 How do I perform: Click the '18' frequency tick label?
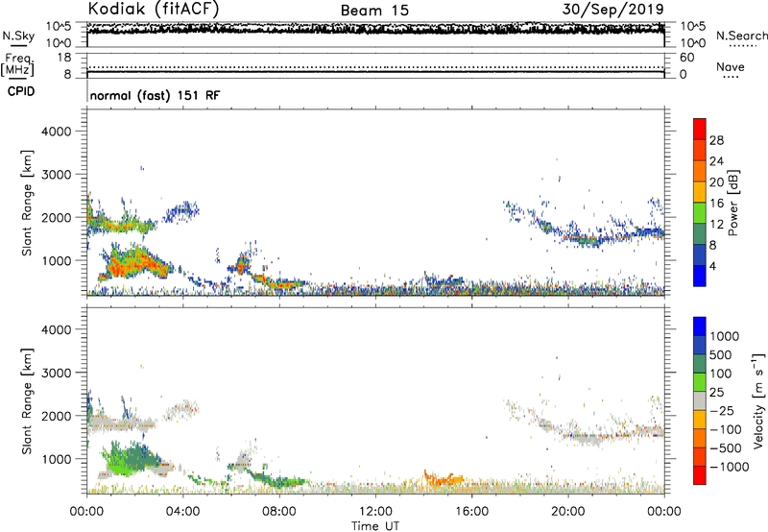coord(63,57)
